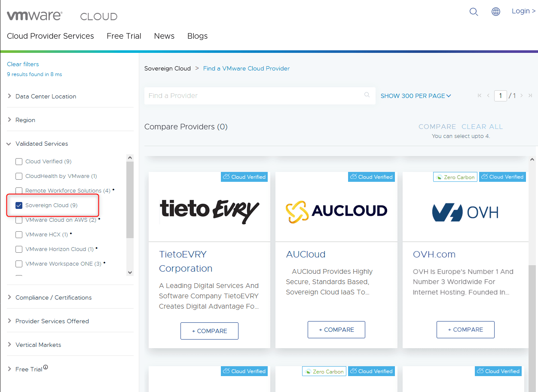The width and height of the screenshot is (538, 392).
Task: Click Sovereign Cloud breadcrumb
Action: pos(168,68)
